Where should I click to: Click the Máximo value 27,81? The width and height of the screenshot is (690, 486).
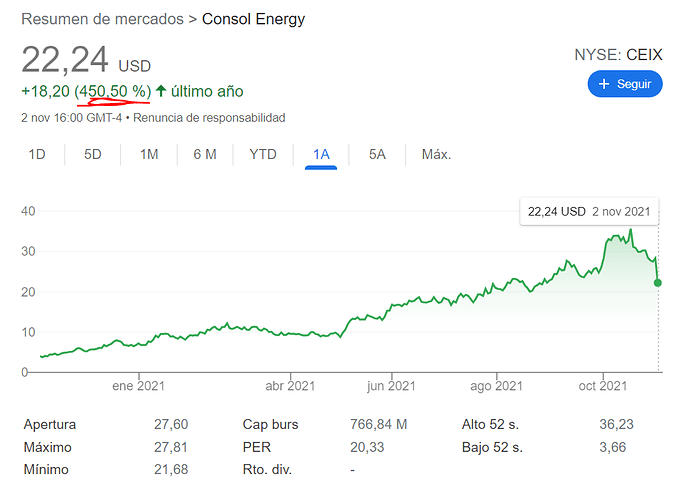tap(171, 447)
